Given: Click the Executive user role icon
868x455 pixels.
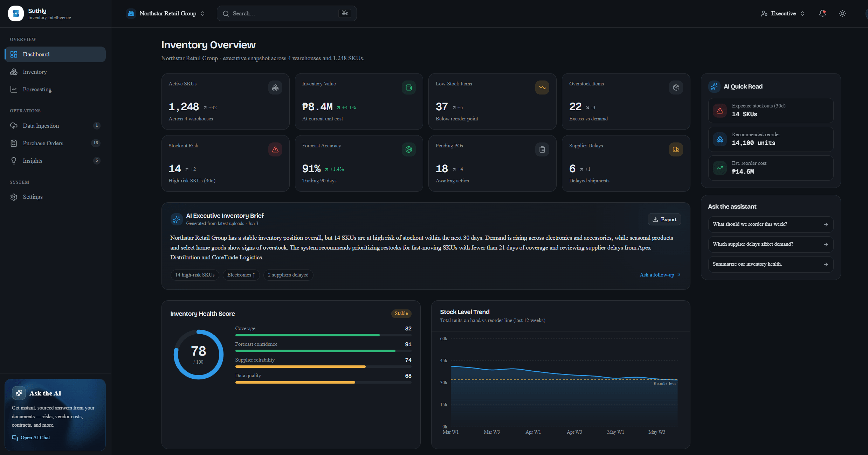Looking at the screenshot, I should click(764, 14).
